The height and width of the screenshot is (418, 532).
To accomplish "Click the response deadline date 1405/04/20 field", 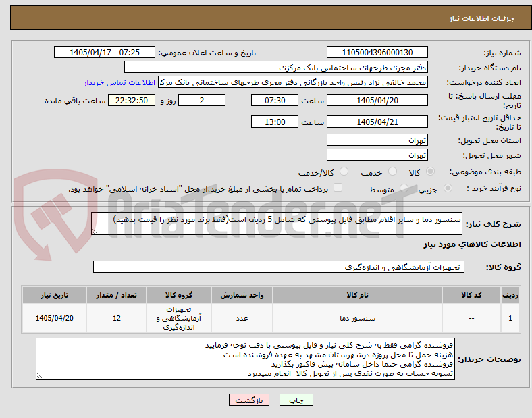I will click(377, 101).
